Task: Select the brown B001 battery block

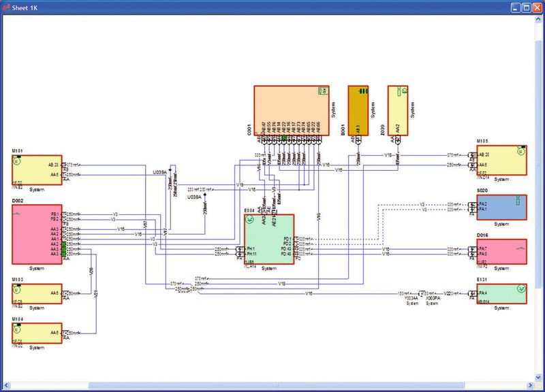Action: (358, 111)
